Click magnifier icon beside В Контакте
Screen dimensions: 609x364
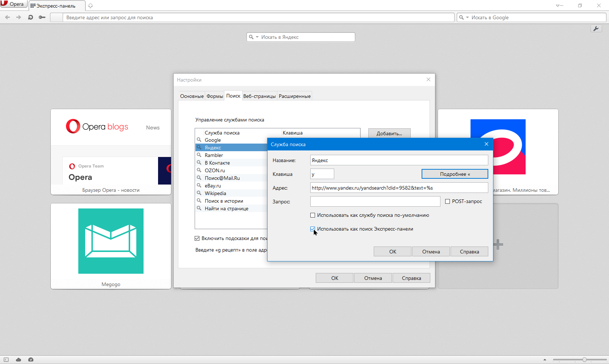[199, 162]
